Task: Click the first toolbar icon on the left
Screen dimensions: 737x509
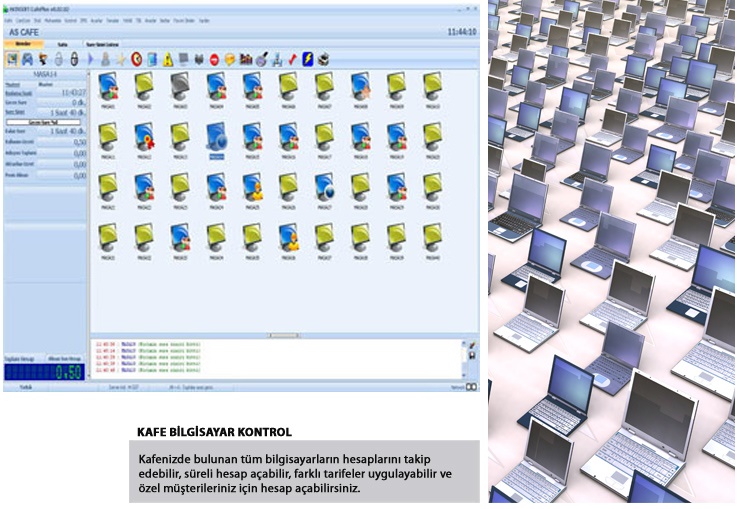Action: coord(12,59)
